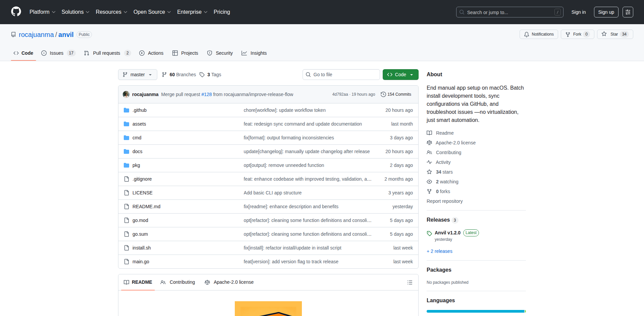Open rocajuanma owner link in header
The image size is (644, 316).
click(x=36, y=35)
